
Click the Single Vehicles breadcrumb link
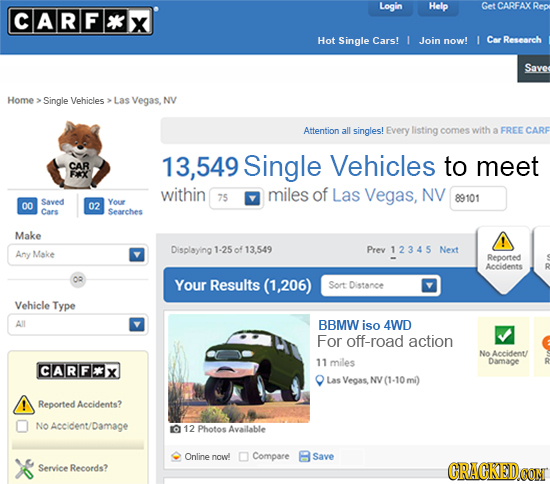74,101
